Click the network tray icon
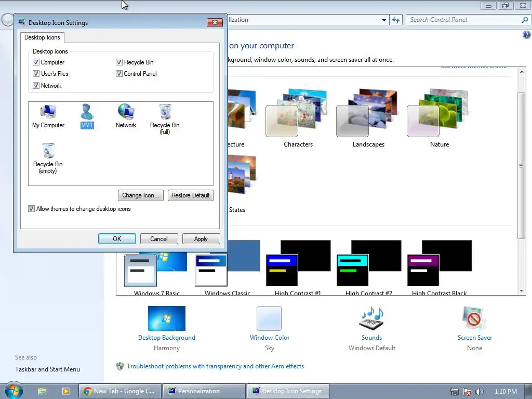This screenshot has width=532, height=399. click(454, 392)
